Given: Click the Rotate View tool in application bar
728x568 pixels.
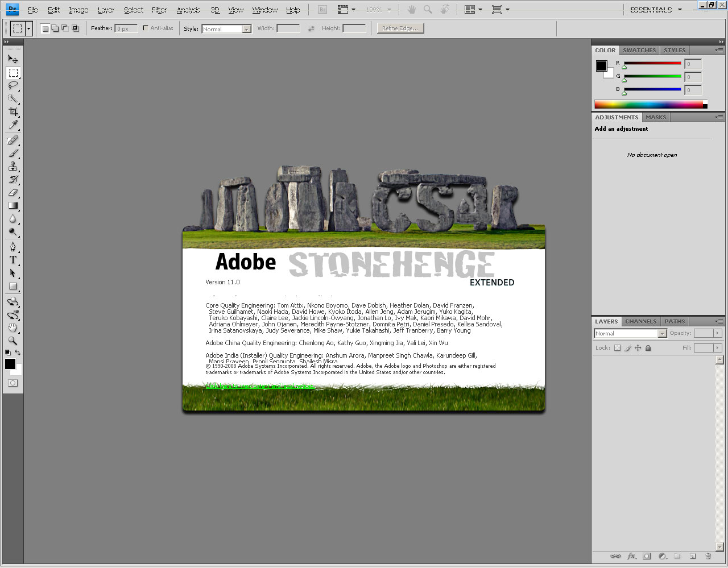Looking at the screenshot, I should 445,10.
